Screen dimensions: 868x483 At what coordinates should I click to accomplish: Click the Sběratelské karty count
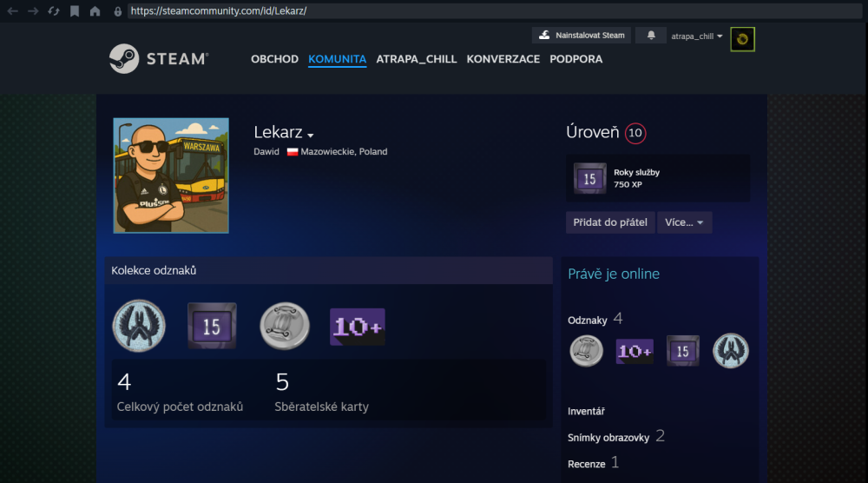point(322,392)
